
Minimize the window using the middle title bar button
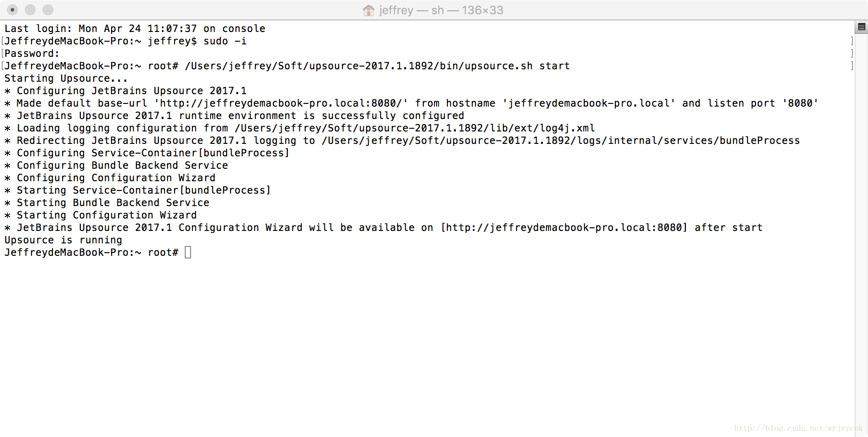[30, 9]
